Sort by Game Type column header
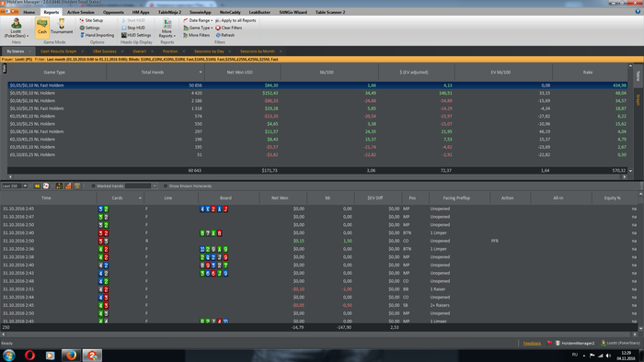Viewport: 644px width, 362px height. (57, 73)
